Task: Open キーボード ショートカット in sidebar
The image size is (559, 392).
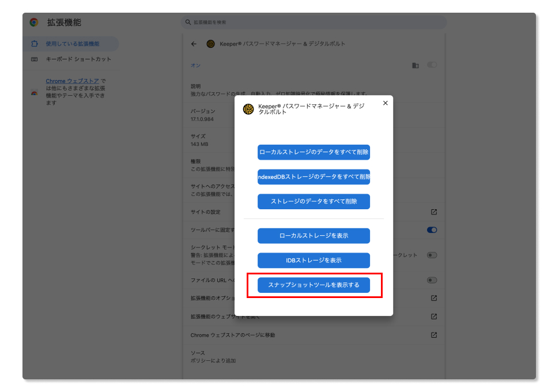Action: [x=78, y=59]
